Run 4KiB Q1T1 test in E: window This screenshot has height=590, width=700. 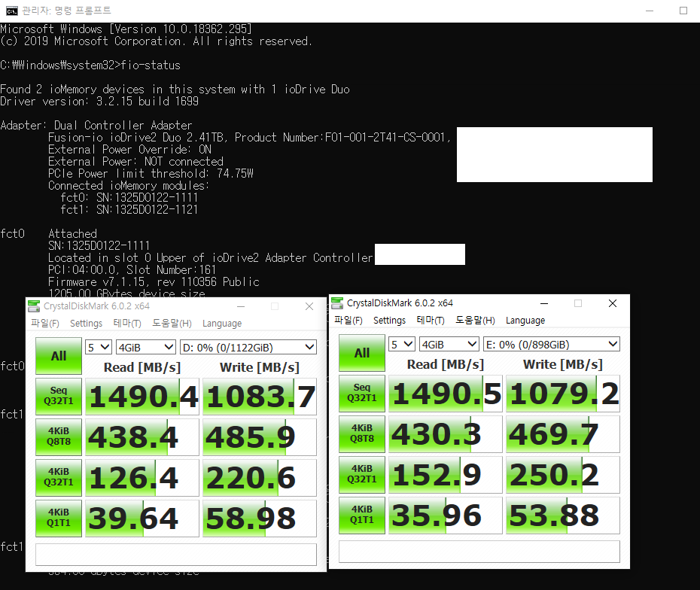coord(362,515)
